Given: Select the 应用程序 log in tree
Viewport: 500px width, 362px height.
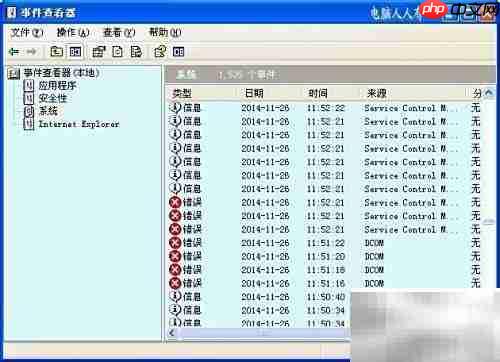Looking at the screenshot, I should (57, 85).
